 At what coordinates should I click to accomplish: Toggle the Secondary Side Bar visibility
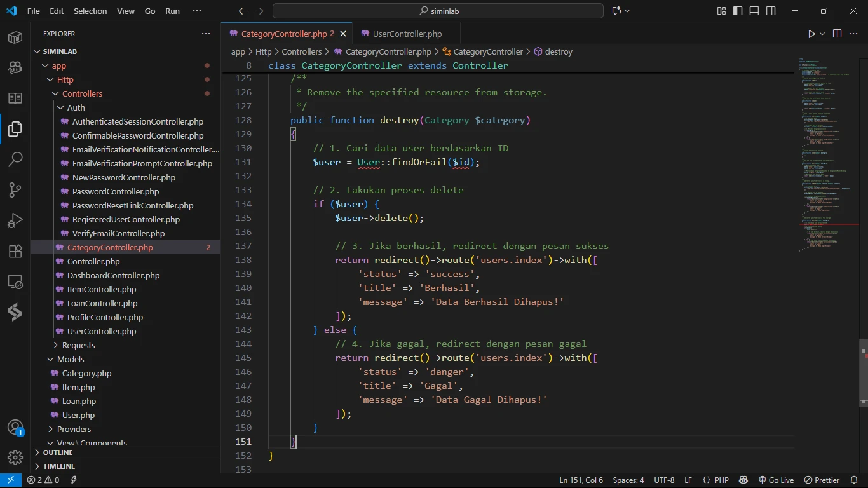pos(771,11)
